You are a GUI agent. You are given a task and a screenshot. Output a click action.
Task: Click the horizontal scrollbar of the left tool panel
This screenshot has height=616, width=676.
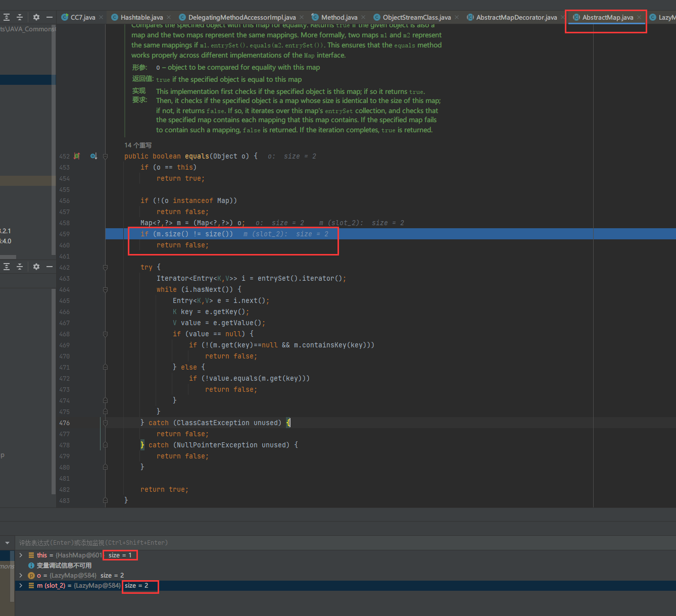coord(8,257)
